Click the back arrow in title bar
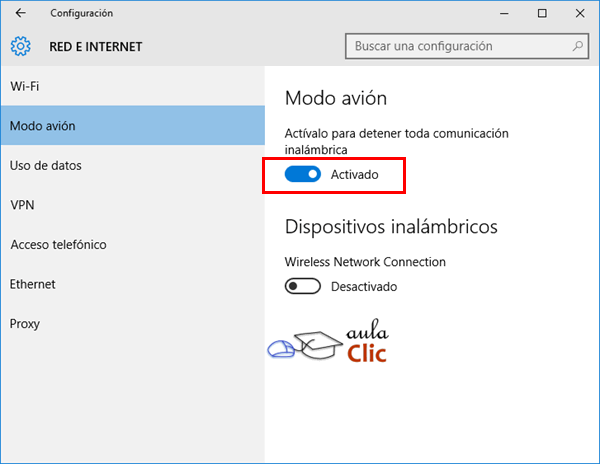Image resolution: width=600 pixels, height=464 pixels. pos(21,13)
